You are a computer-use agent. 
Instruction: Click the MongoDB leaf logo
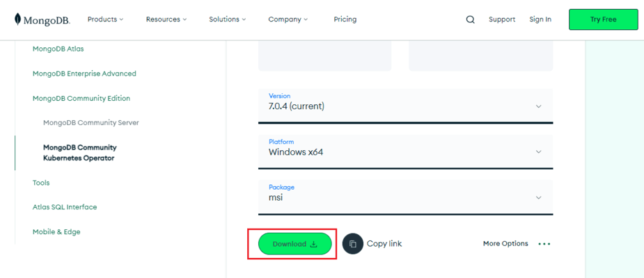click(17, 19)
